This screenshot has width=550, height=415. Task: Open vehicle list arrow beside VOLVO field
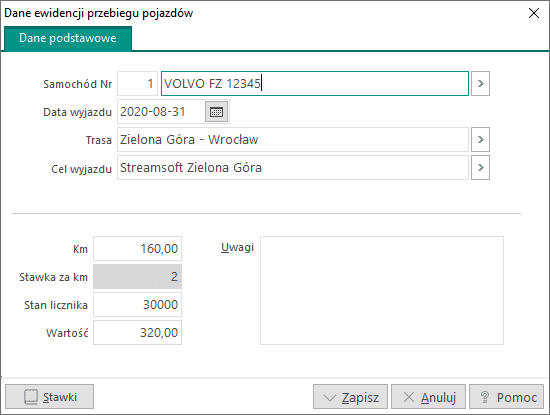480,83
